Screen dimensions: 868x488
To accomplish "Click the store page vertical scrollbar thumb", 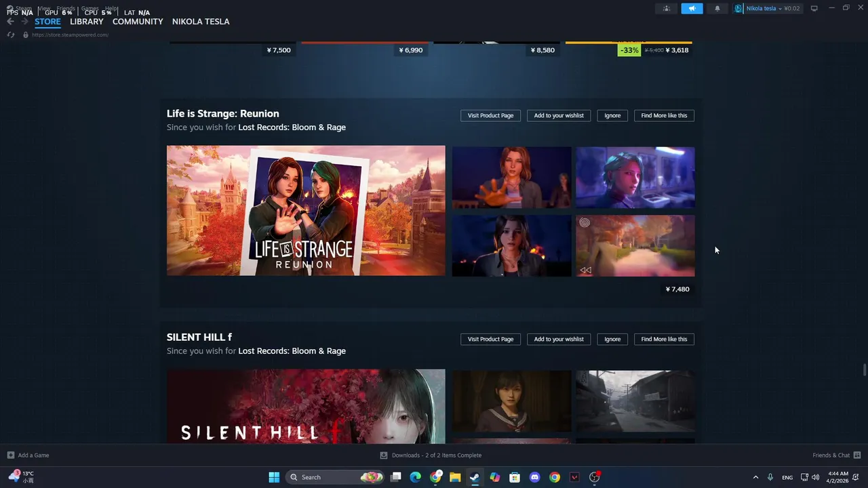I will pos(864,369).
